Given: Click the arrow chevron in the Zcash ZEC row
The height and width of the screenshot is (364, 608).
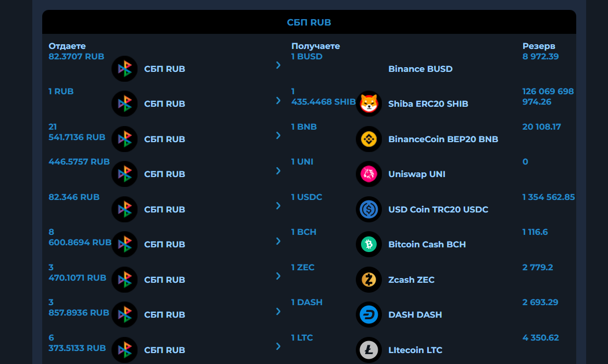Looking at the screenshot, I should 278,275.
